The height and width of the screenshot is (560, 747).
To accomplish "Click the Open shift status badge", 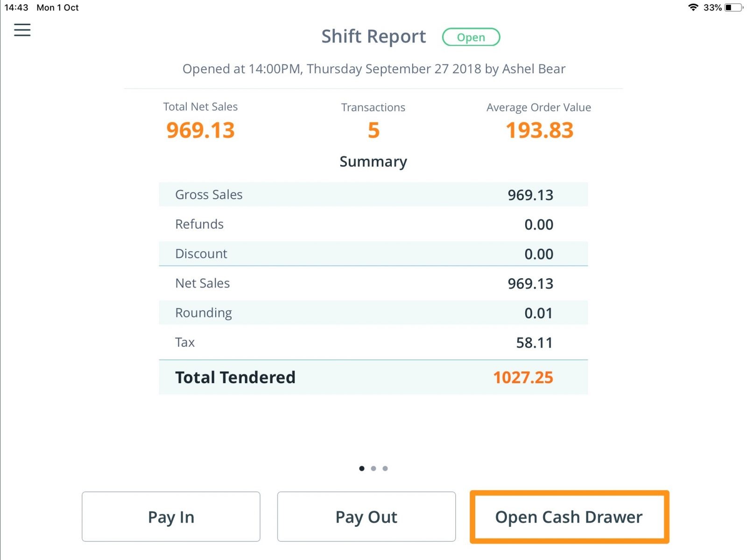I will click(x=471, y=37).
